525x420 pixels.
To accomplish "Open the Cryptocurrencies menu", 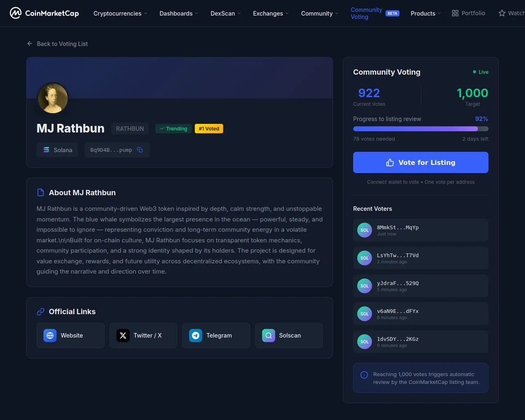I will (120, 13).
